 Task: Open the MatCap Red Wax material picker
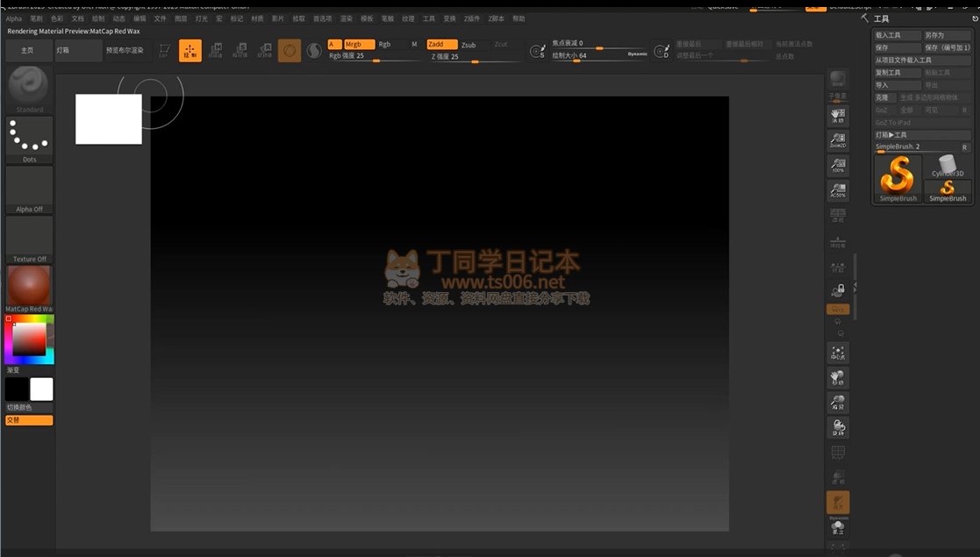pos(29,286)
